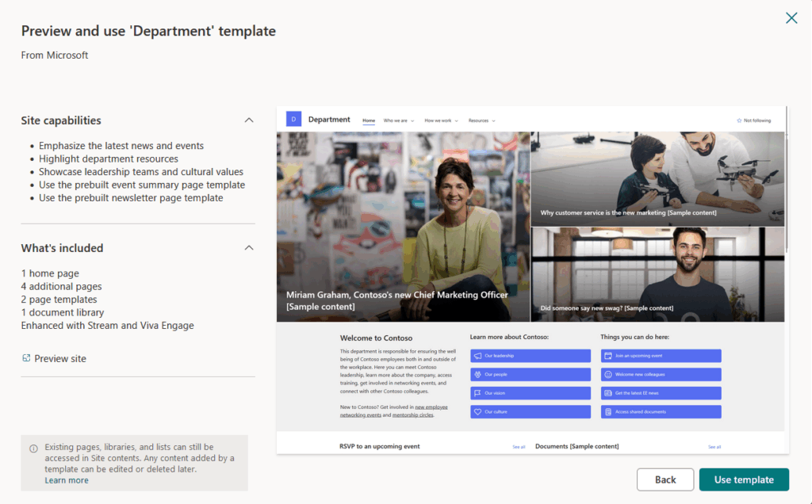Click the calendar icon on Join an upcoming event

pos(608,356)
